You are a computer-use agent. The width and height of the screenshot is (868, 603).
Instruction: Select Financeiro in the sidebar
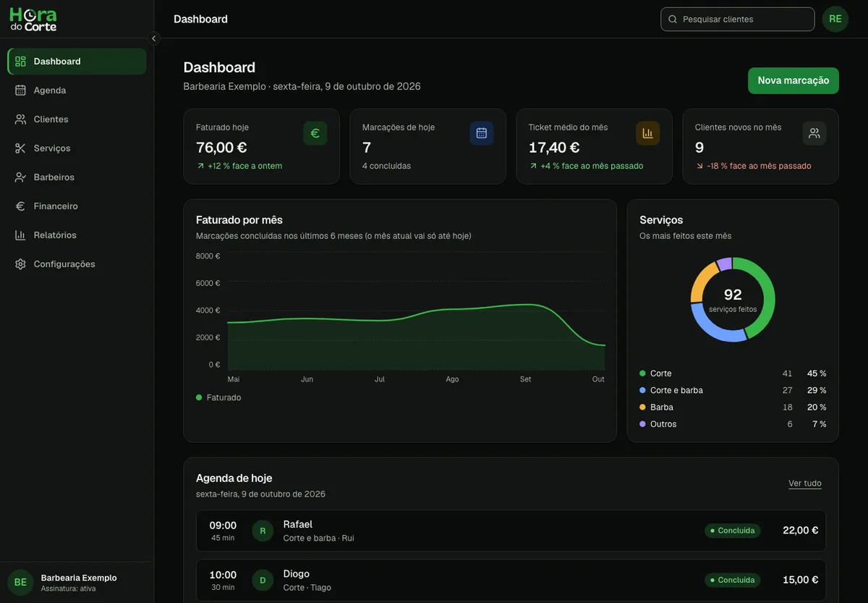77,206
